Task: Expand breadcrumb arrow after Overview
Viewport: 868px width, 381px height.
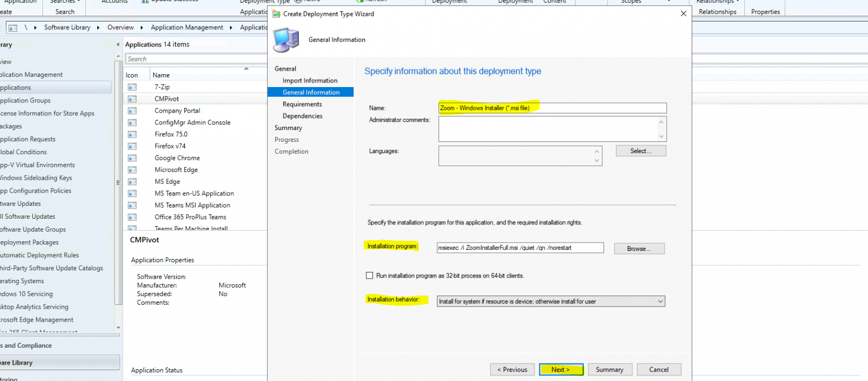Action: [141, 27]
